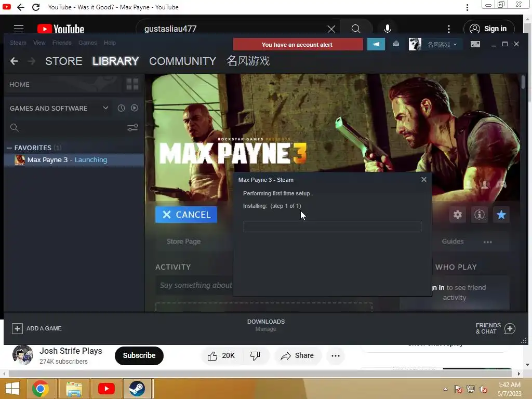Dislike the YouTube video
This screenshot has height=399, width=532.
pos(256,355)
